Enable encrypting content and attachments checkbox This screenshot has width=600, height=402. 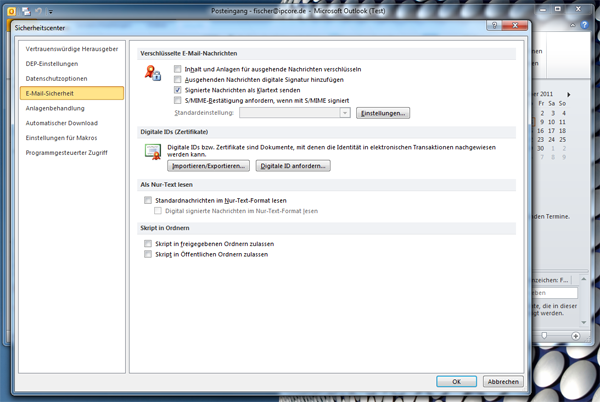(x=177, y=69)
